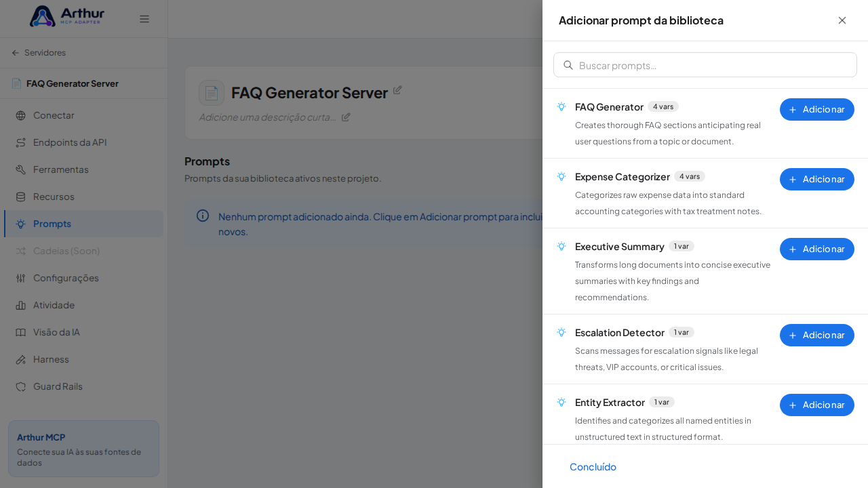868x488 pixels.
Task: Select the Entity Extractor prompt title
Action: pos(610,402)
